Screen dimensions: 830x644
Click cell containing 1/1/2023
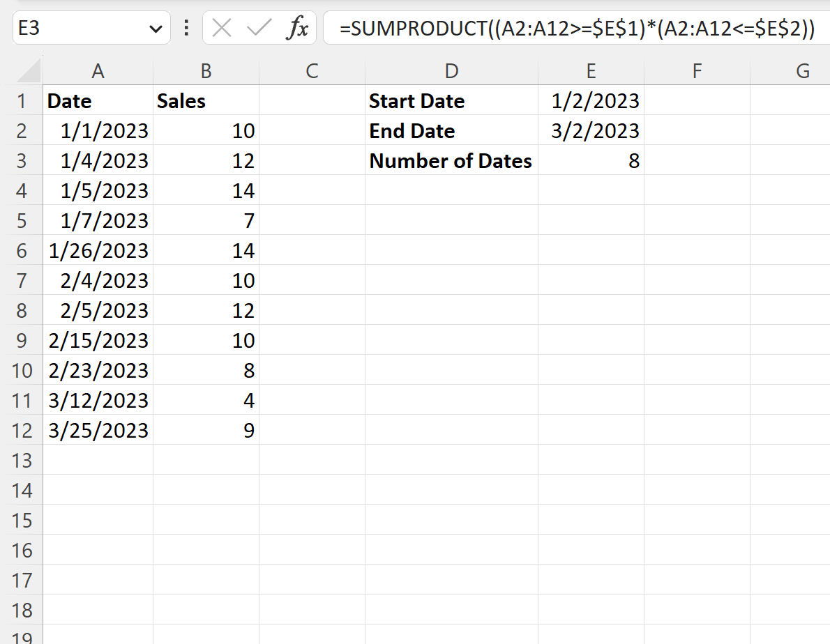(x=98, y=130)
